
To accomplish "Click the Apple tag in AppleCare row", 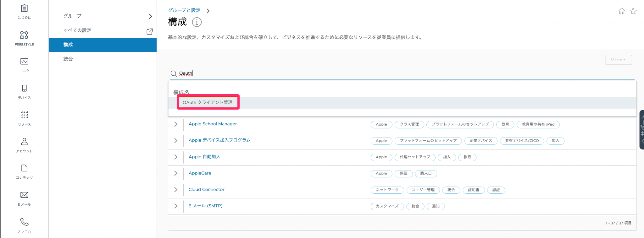I will [381, 173].
